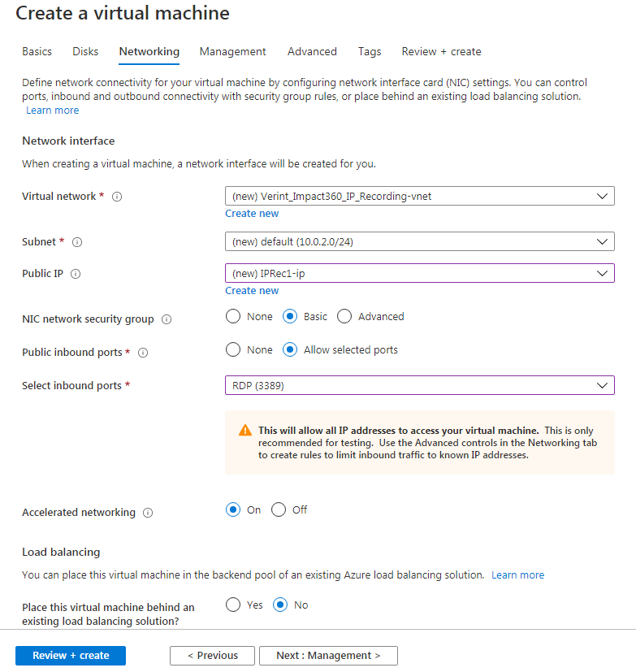
Task: Click Create new under Public IP
Action: [252, 290]
